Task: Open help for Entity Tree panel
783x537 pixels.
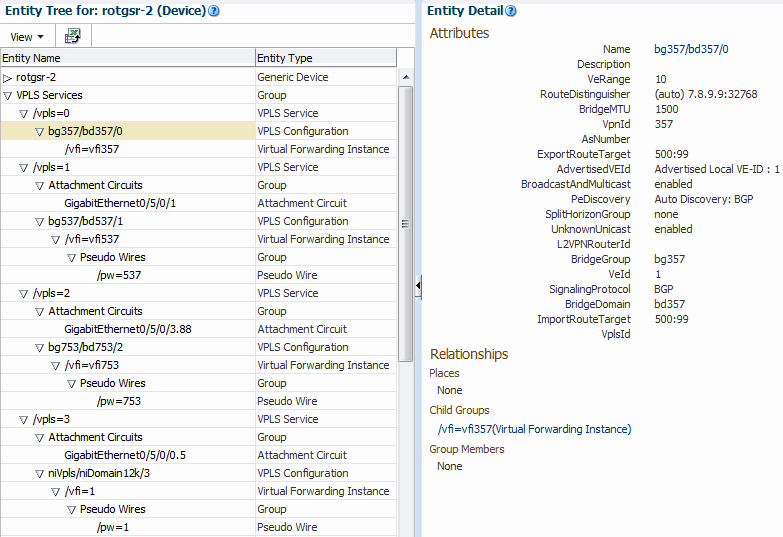Action: pyautogui.click(x=214, y=10)
